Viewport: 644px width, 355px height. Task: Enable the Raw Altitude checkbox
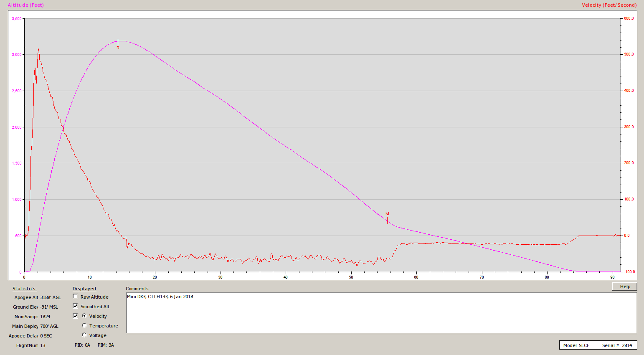[75, 297]
